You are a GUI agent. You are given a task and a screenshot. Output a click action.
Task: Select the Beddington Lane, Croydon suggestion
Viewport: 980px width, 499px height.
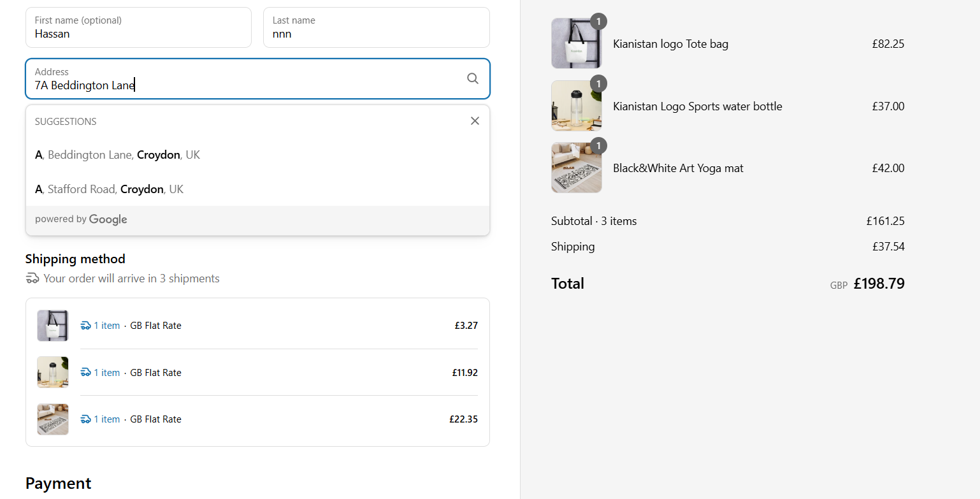(118, 155)
